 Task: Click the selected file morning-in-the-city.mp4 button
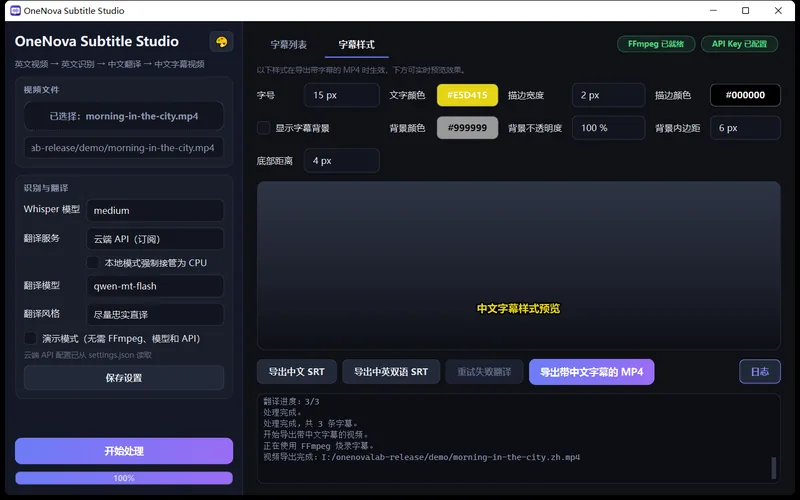pyautogui.click(x=123, y=116)
